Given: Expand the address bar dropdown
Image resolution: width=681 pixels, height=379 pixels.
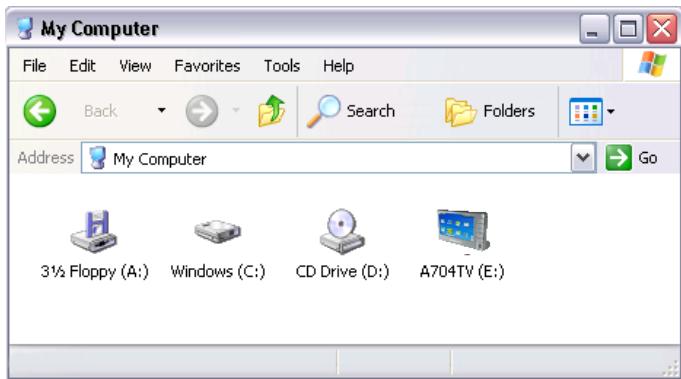Looking at the screenshot, I should coord(583,158).
